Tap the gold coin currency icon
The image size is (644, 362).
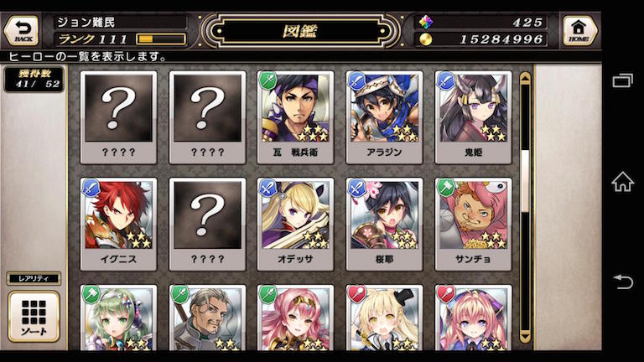[x=426, y=39]
